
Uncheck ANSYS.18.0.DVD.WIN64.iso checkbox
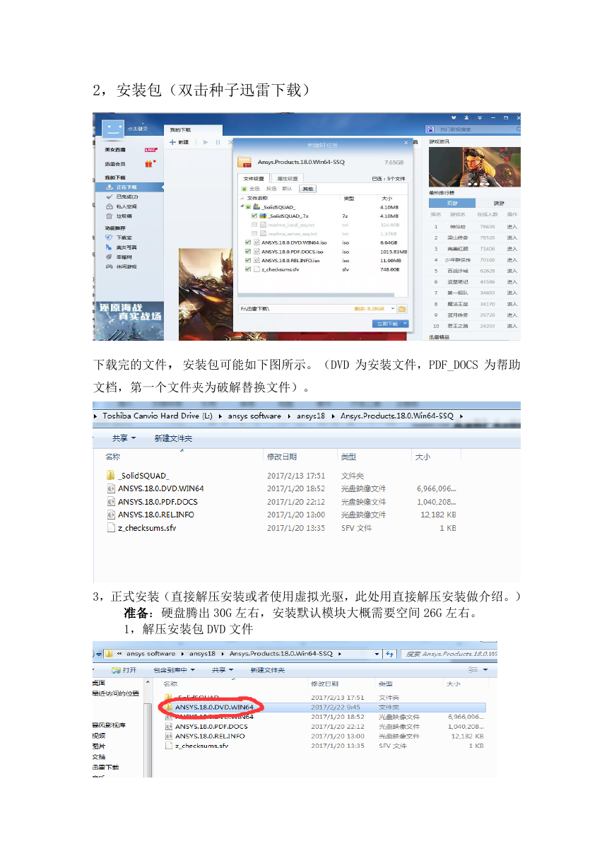(247, 242)
